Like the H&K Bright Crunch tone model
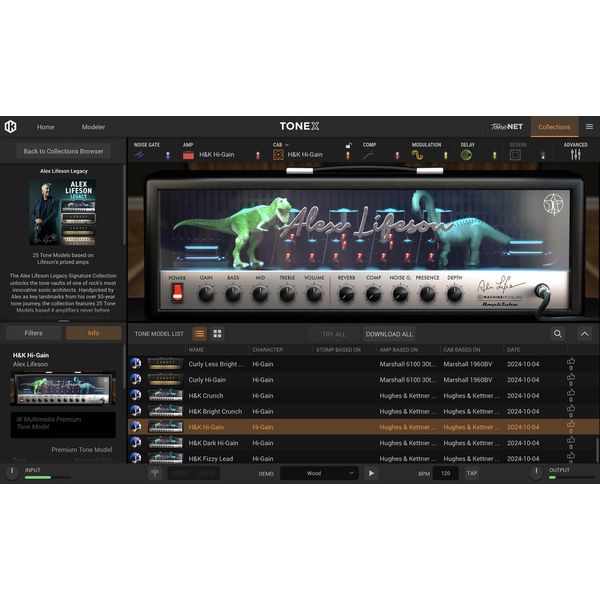This screenshot has height=600, width=600. tap(571, 409)
